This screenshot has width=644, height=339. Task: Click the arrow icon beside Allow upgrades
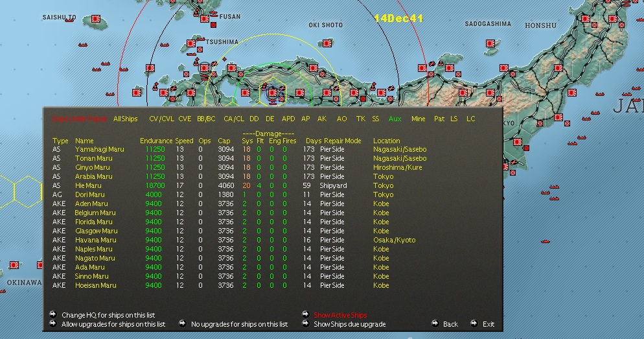53,323
